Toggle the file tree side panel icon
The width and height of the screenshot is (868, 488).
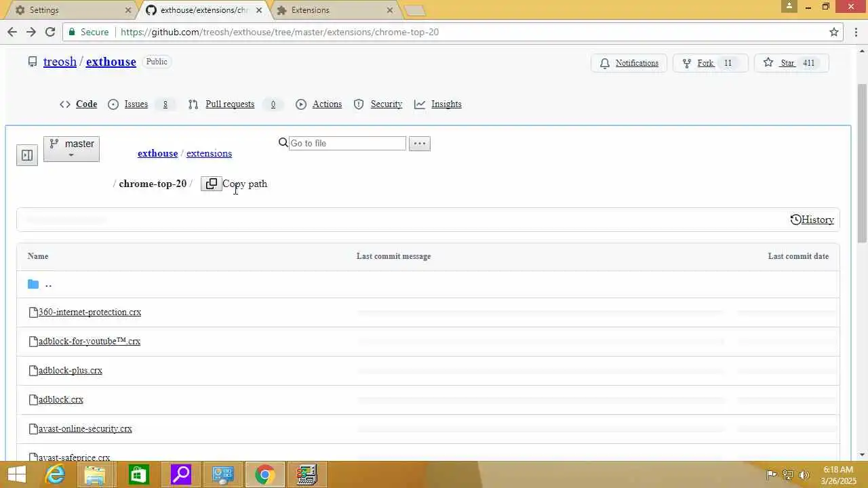pos(27,155)
